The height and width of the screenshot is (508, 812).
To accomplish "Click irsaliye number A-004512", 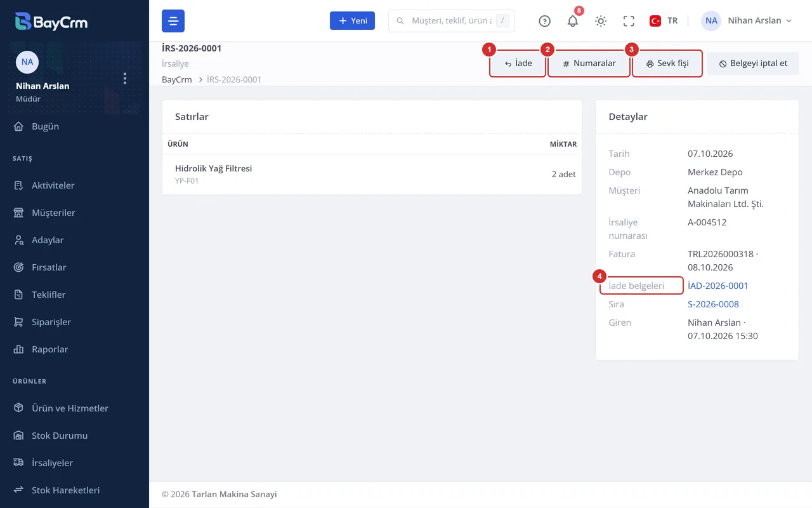I will pyautogui.click(x=707, y=222).
